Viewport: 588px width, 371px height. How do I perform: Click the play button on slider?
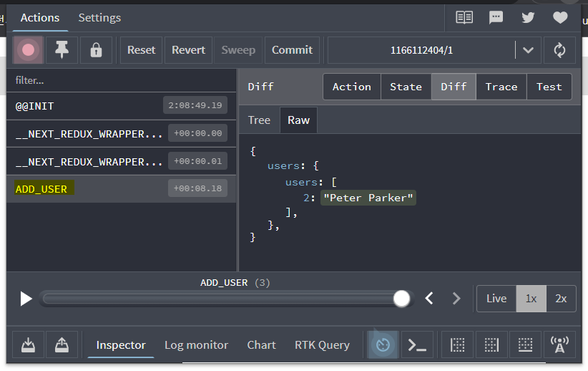point(26,299)
